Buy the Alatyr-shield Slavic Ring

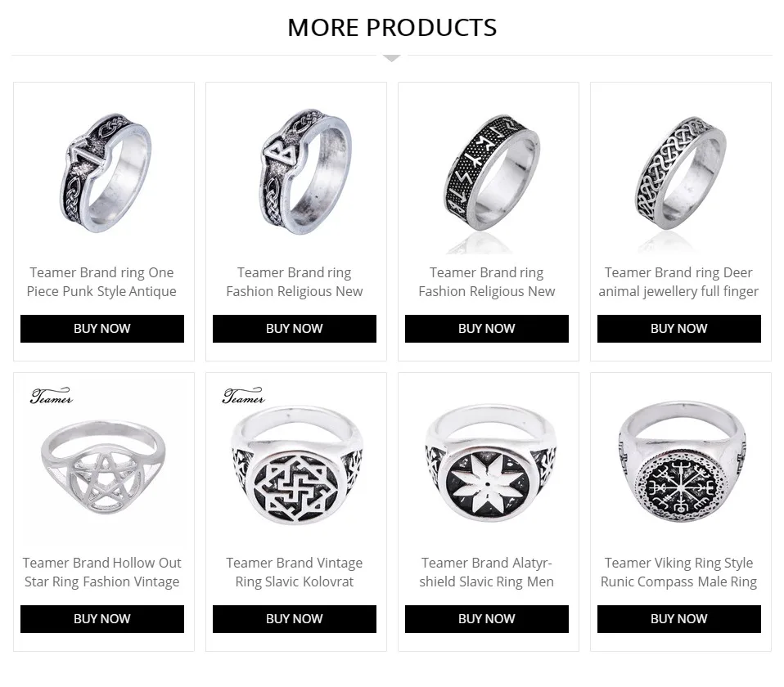click(487, 618)
